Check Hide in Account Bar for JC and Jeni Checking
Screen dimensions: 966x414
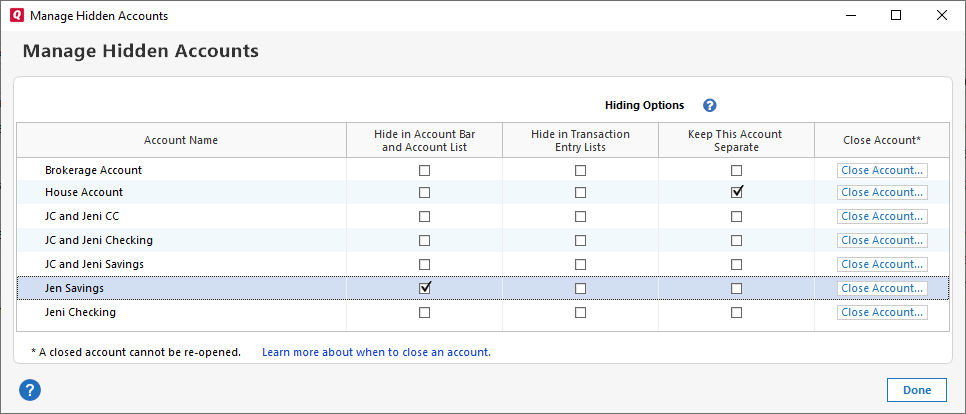point(425,240)
